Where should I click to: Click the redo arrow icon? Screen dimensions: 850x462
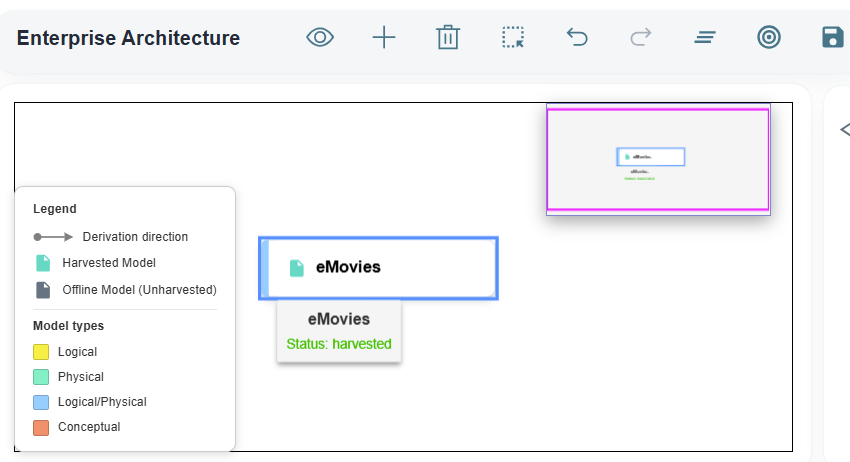pos(641,37)
